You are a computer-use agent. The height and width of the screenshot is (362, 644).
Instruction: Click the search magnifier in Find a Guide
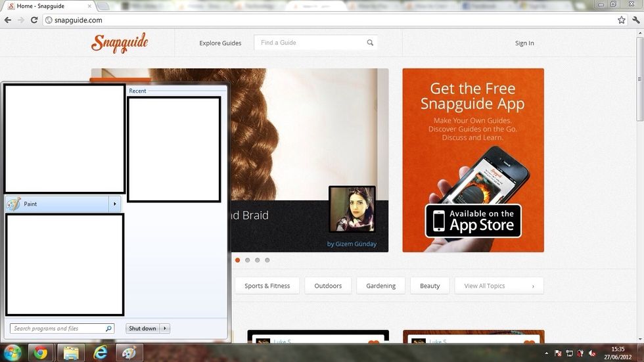(370, 43)
